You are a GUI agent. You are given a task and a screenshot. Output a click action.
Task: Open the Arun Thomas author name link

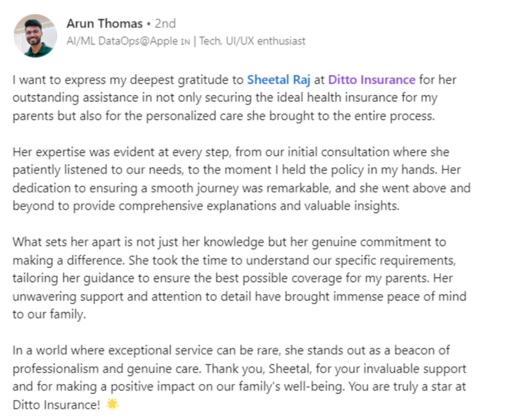(104, 24)
